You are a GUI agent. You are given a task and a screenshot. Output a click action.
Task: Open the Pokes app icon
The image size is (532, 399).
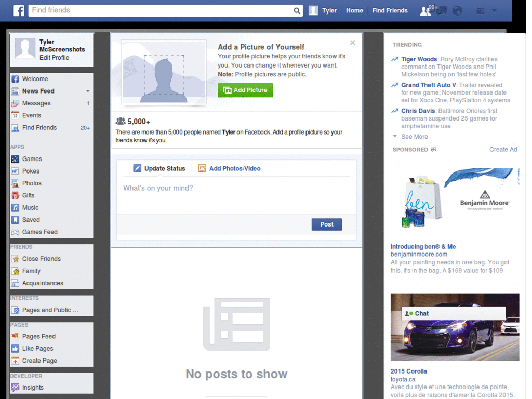15,171
